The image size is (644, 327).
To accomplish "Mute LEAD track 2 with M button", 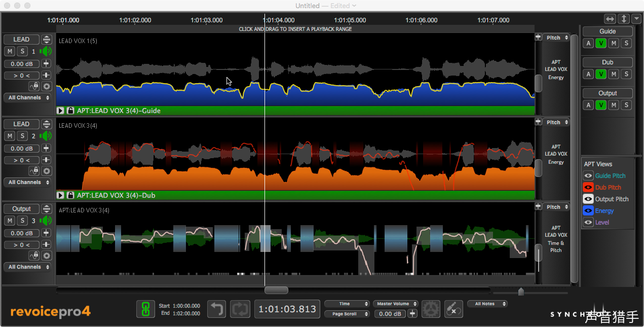I will point(10,136).
